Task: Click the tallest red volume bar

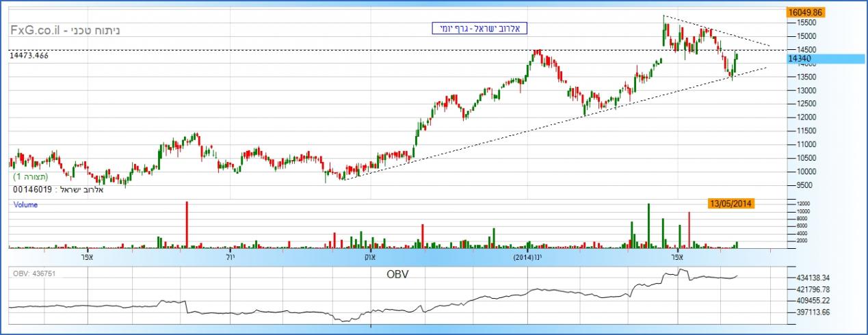Action: tap(186, 224)
